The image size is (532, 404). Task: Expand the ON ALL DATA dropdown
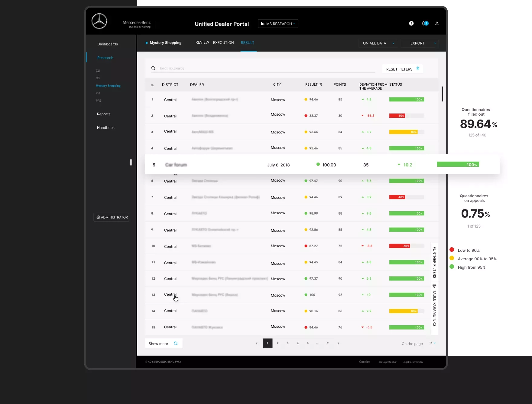[x=377, y=43]
